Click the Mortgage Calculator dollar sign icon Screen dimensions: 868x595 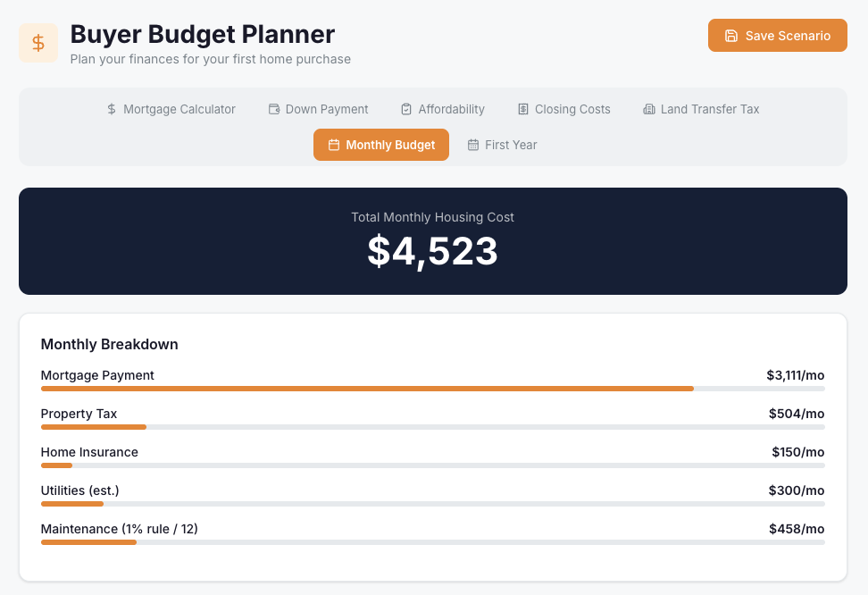point(111,109)
